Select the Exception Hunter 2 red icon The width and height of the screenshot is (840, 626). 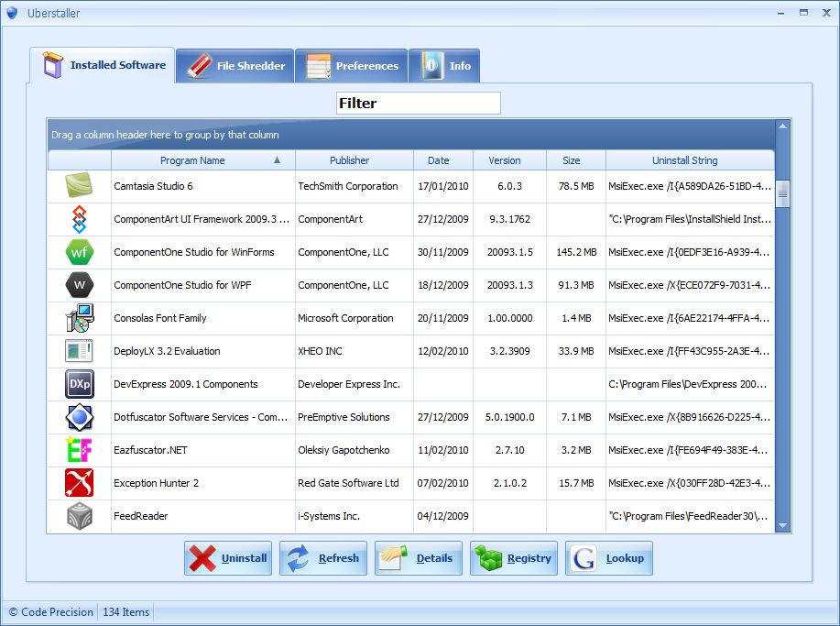click(x=80, y=483)
